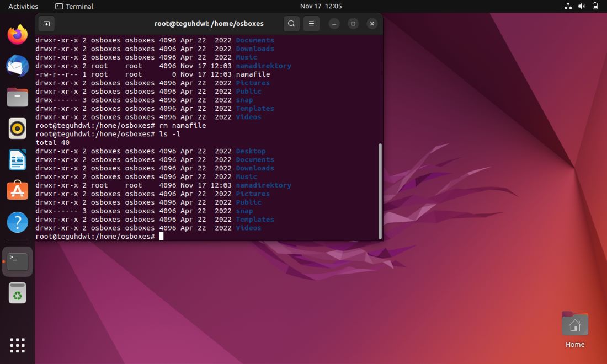Viewport: 607px width, 364px height.
Task: Open Firefox from the dock
Action: 18,35
